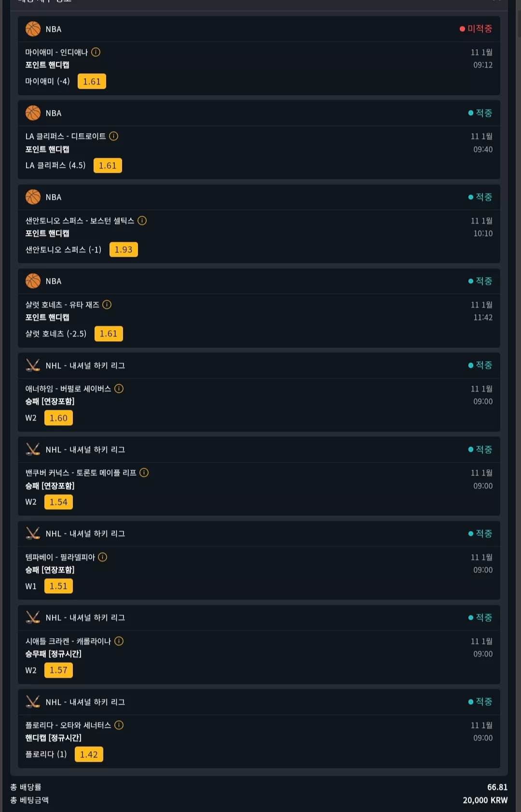Click the 1.42 odds for 플로리다 (1)
The height and width of the screenshot is (812, 521).
tap(89, 755)
